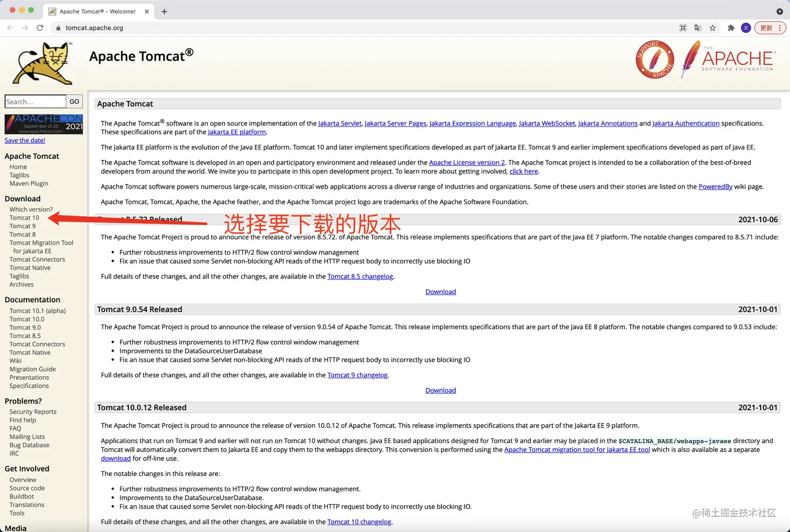
Task: Open Tomcat 10 changelog link
Action: pyautogui.click(x=359, y=522)
